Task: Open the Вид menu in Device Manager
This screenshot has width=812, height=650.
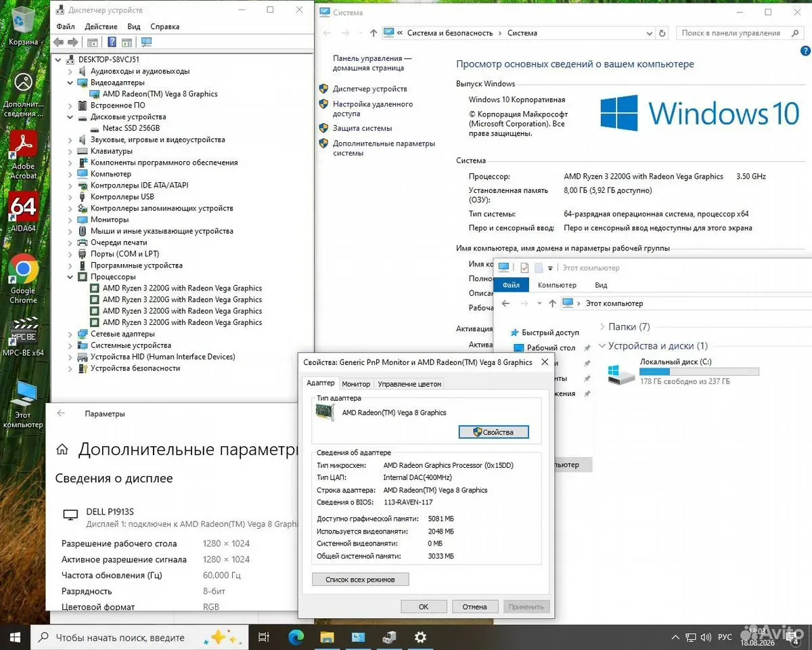Action: point(134,26)
